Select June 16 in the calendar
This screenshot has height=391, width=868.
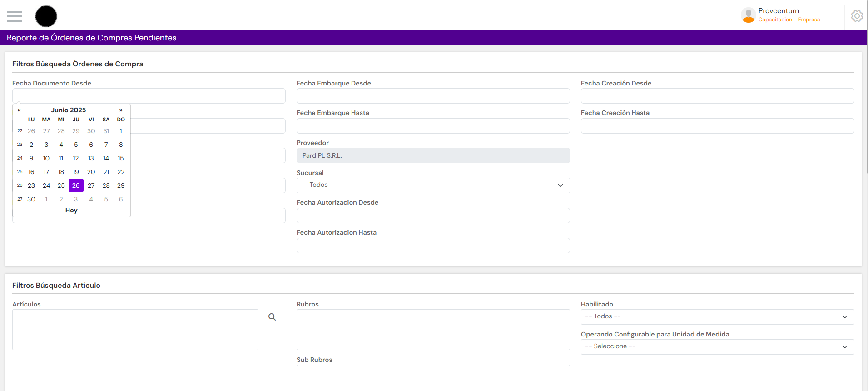[x=31, y=172]
